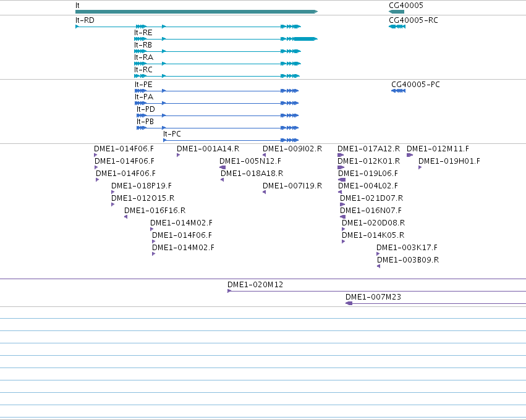Open the DME1-018P19.F label
The image size is (526, 420).
tap(142, 186)
